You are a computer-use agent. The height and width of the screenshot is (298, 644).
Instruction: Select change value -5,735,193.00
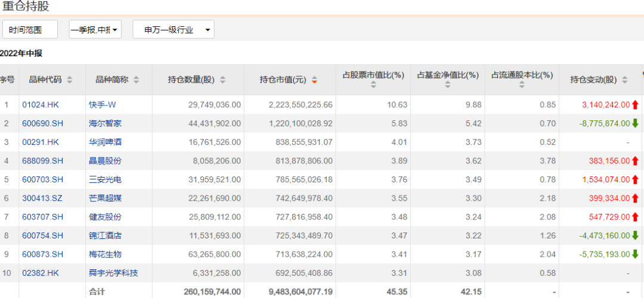pos(605,254)
